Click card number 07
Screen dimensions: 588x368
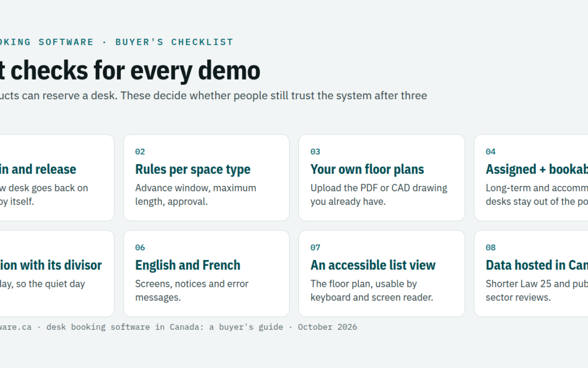315,248
